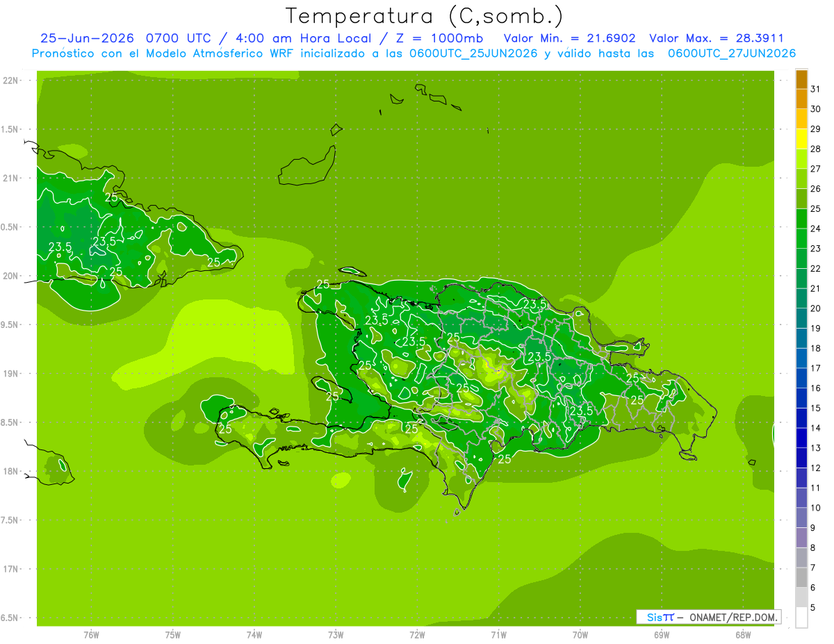Click the "22" color bar label
The width and height of the screenshot is (834, 644).
pos(816,268)
